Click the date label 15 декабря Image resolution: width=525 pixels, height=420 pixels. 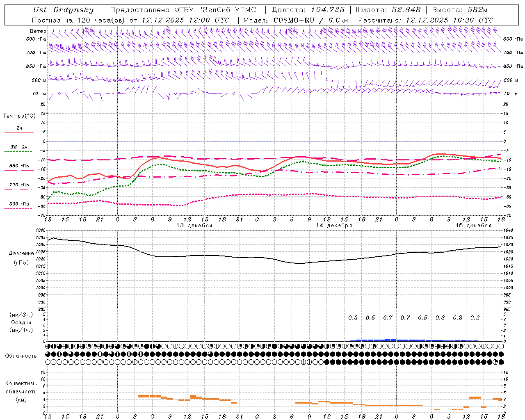(x=473, y=226)
